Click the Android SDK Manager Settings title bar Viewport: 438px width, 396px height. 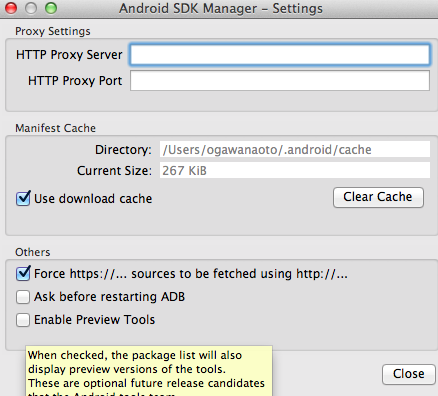tap(221, 8)
